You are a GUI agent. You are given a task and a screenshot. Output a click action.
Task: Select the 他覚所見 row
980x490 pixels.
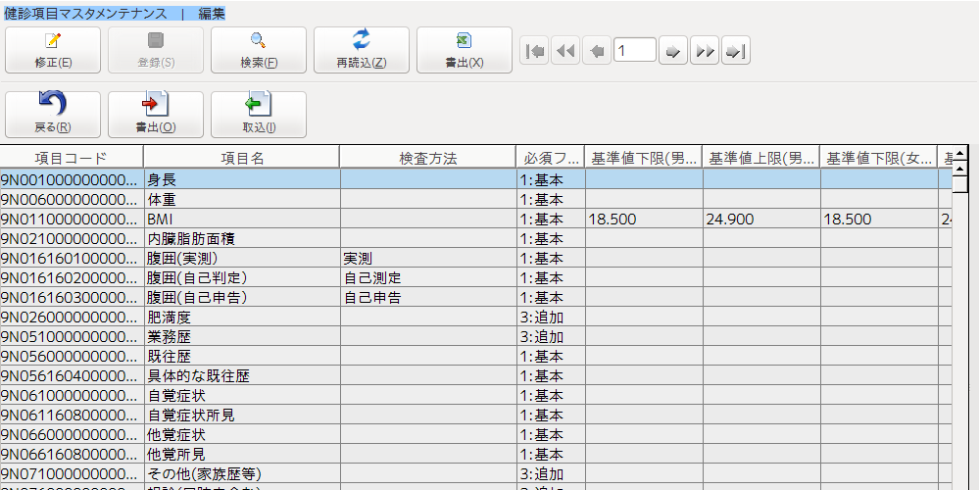point(475,454)
